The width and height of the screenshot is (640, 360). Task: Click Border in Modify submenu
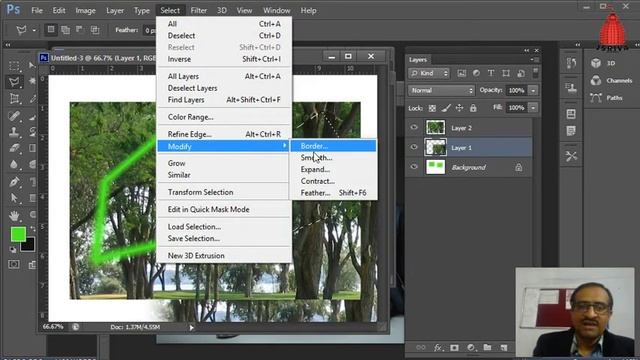pyautogui.click(x=333, y=146)
